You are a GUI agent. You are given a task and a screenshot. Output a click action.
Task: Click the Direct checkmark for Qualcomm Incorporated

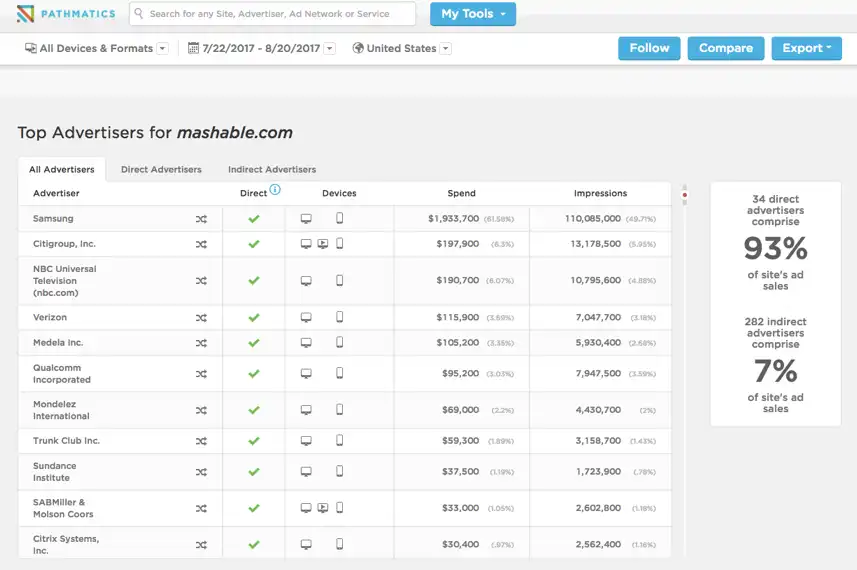pos(254,373)
